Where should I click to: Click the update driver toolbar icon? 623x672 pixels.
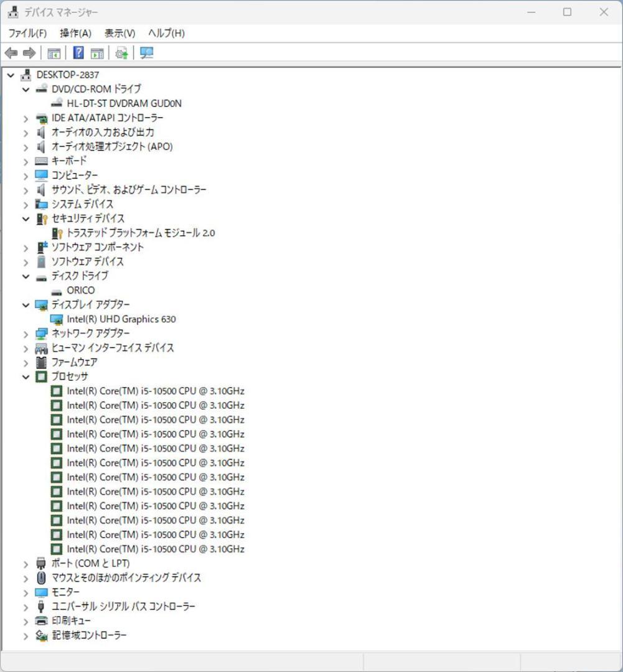point(121,53)
